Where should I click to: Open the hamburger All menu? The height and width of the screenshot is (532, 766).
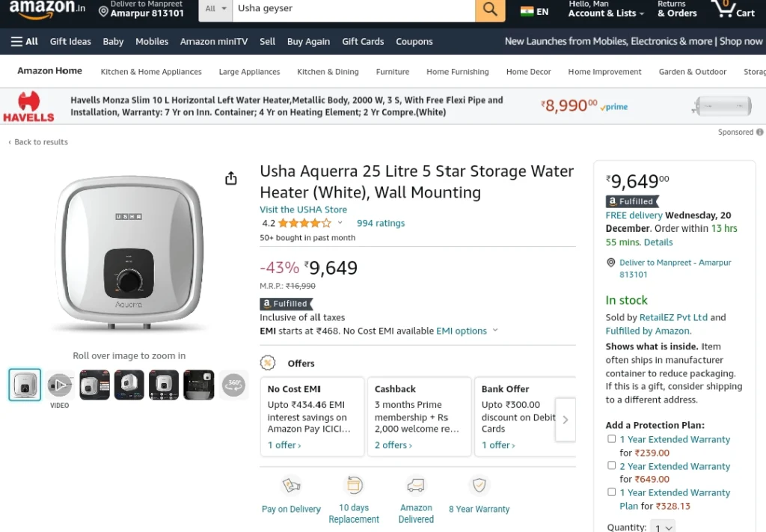(25, 41)
